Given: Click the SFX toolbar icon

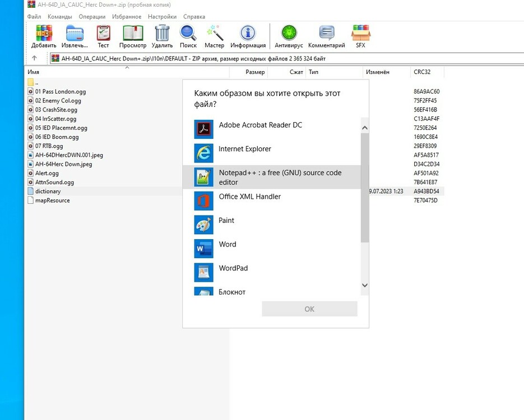Looking at the screenshot, I should [360, 34].
